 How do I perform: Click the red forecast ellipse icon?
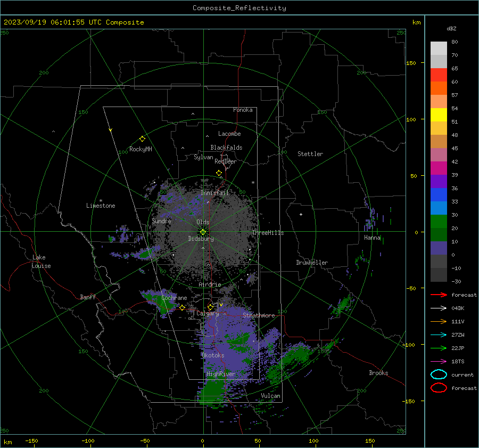439,388
